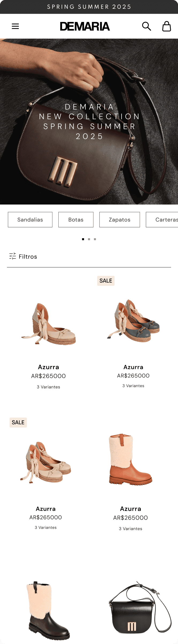Open the beige Azurra espadrille thumbnail
Viewport: 178px width, 644px height.
48,324
